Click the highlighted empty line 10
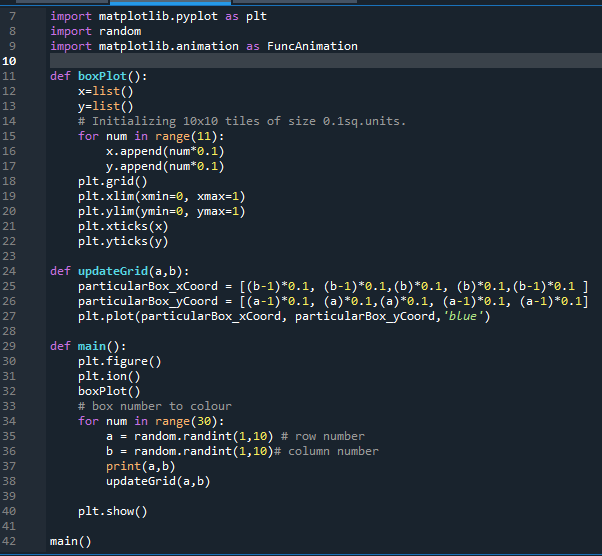This screenshot has height=556, width=602. (x=326, y=61)
